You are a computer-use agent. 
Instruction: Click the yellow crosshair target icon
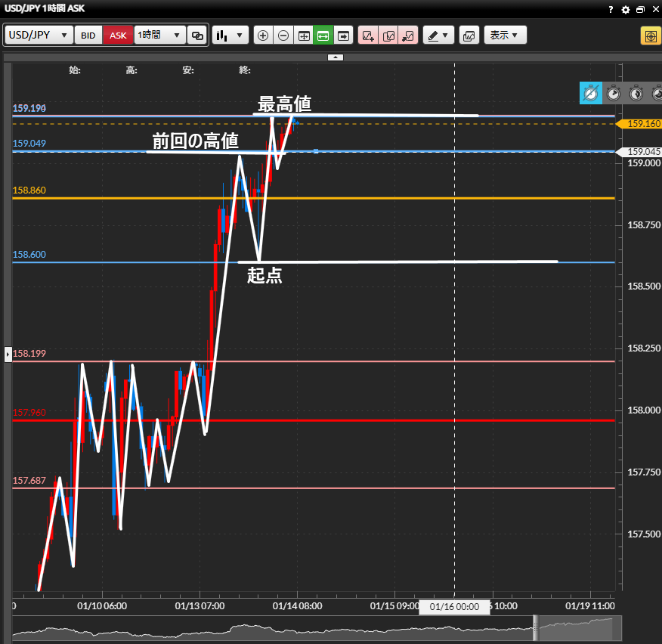pyautogui.click(x=650, y=36)
